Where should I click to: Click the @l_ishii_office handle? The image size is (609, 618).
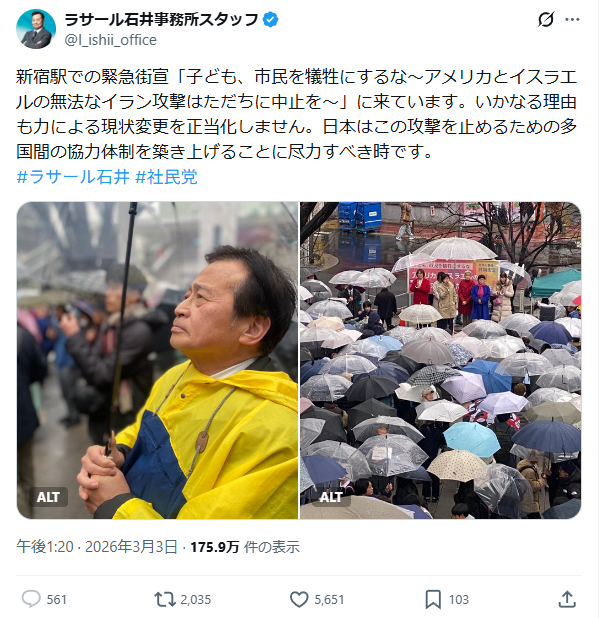pyautogui.click(x=110, y=40)
